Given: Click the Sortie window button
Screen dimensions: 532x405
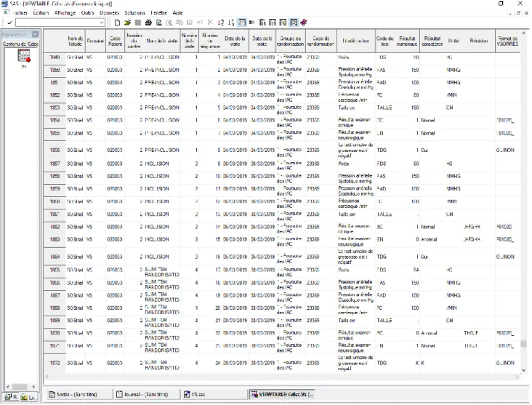Looking at the screenshot, I should coord(78,394).
